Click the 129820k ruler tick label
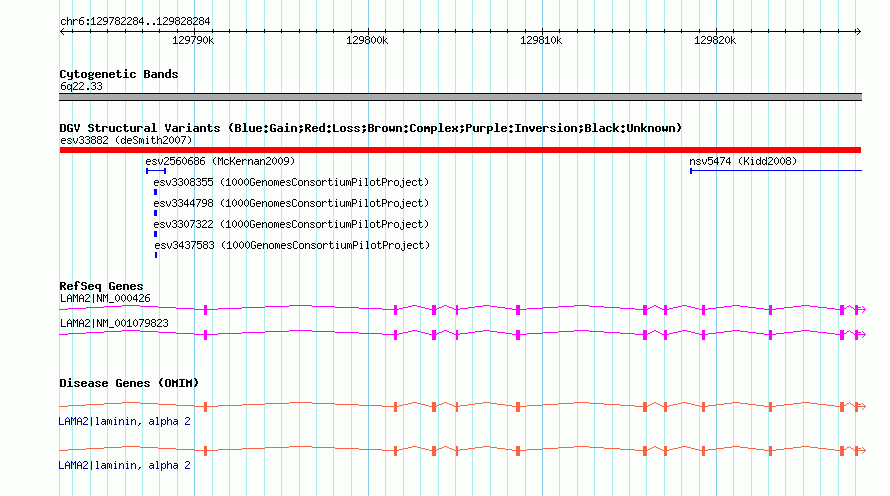 (x=715, y=40)
